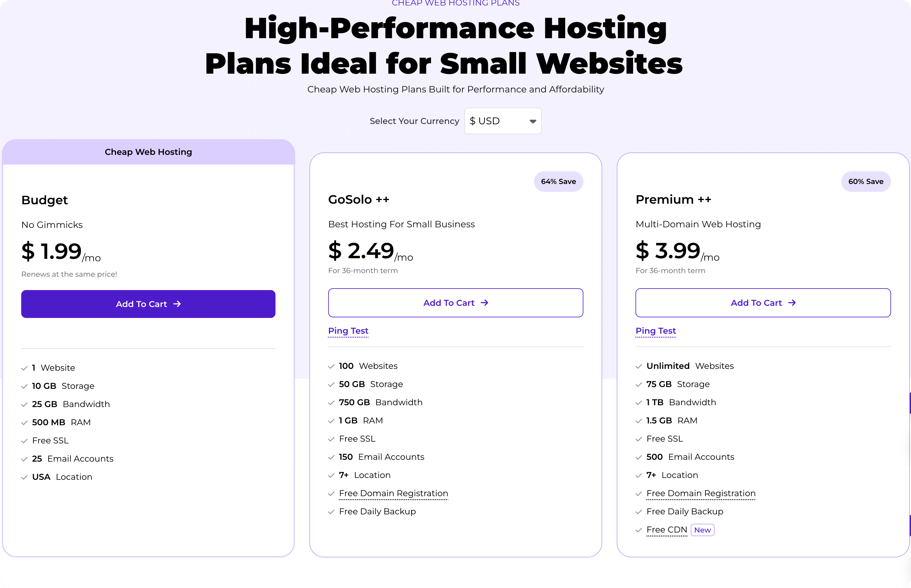Image resolution: width=911 pixels, height=588 pixels.
Task: Click arrow icon in GoSolo Add To Cart
Action: [484, 303]
